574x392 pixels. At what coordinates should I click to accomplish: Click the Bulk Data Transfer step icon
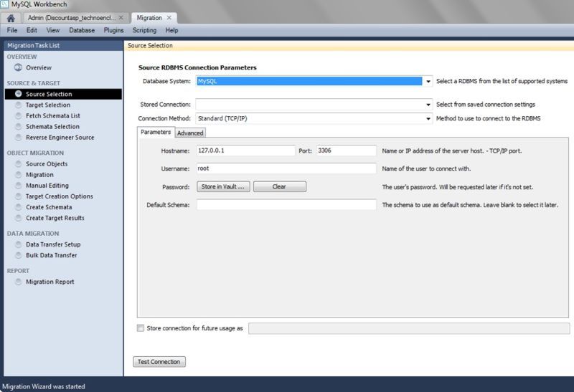coord(18,255)
